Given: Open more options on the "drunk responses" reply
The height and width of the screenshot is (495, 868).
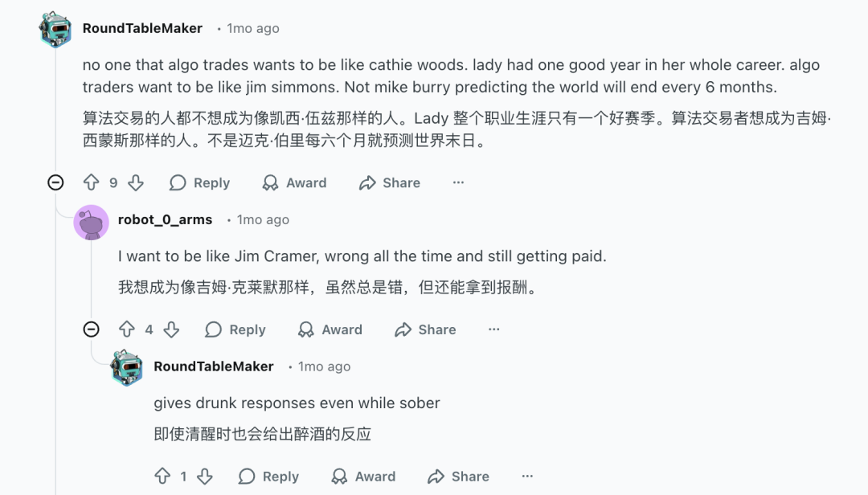Looking at the screenshot, I should click(x=527, y=477).
